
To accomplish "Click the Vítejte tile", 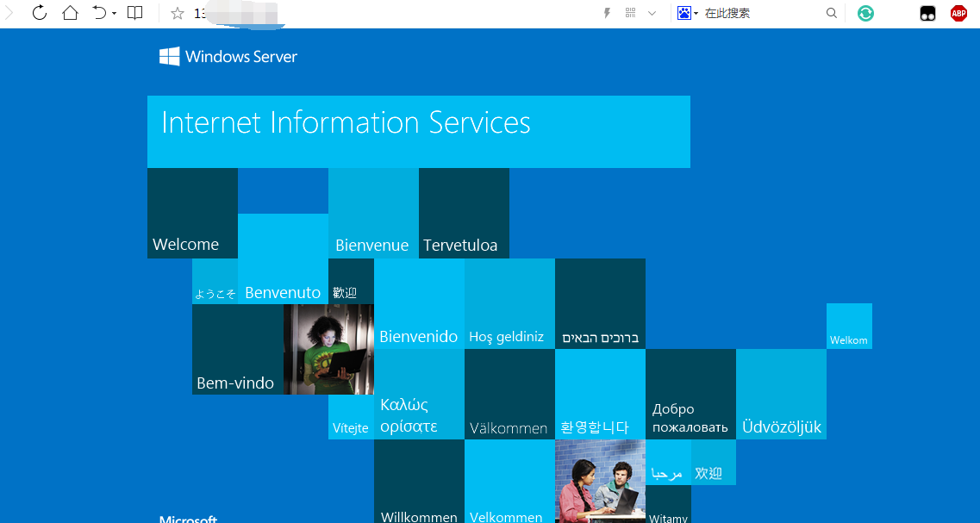I will click(351, 417).
